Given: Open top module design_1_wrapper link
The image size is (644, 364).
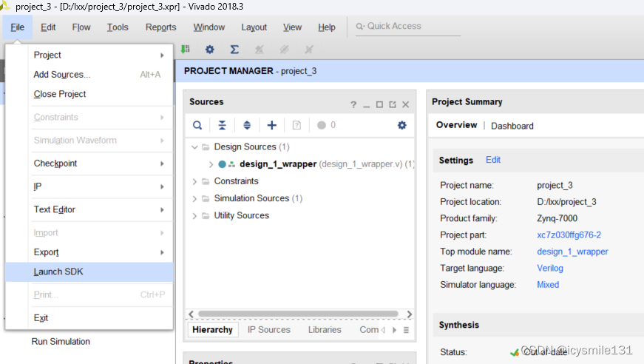Looking at the screenshot, I should coord(572,252).
